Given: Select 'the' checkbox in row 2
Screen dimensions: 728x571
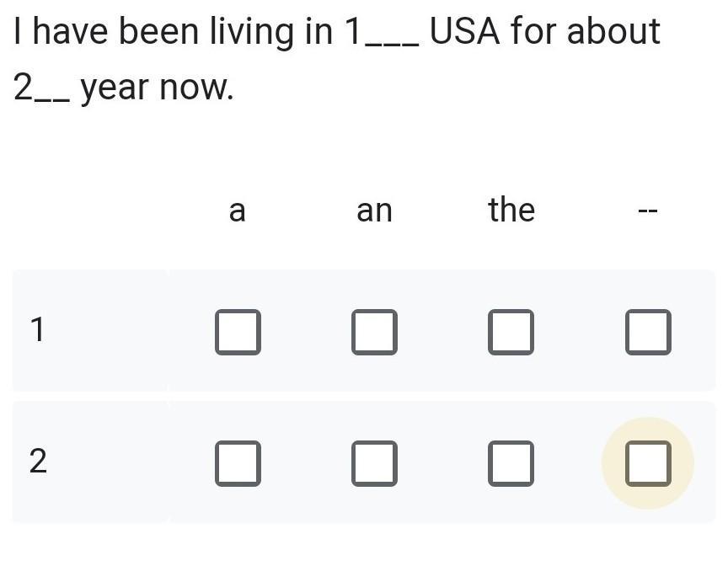Looking at the screenshot, I should 511,463.
